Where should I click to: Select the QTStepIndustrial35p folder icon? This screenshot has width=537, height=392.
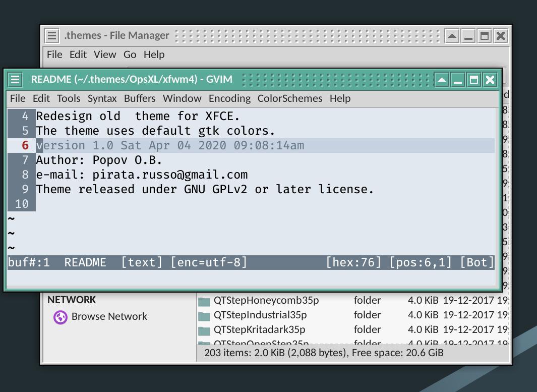[x=204, y=316]
